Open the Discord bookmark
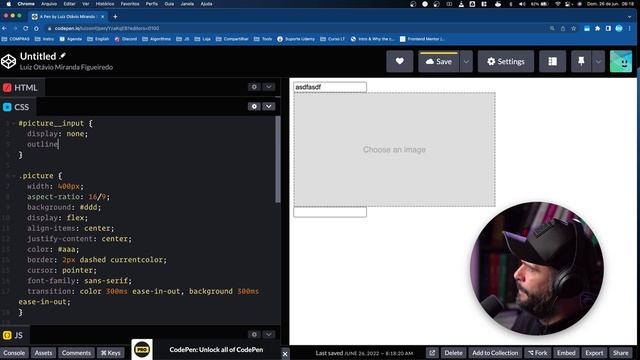Image resolution: width=640 pixels, height=360 pixels. (126, 39)
